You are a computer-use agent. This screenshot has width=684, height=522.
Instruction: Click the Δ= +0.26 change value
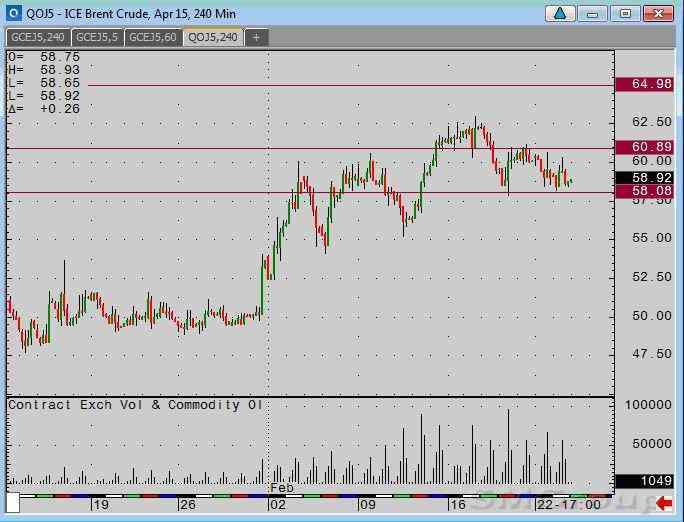pos(44,109)
